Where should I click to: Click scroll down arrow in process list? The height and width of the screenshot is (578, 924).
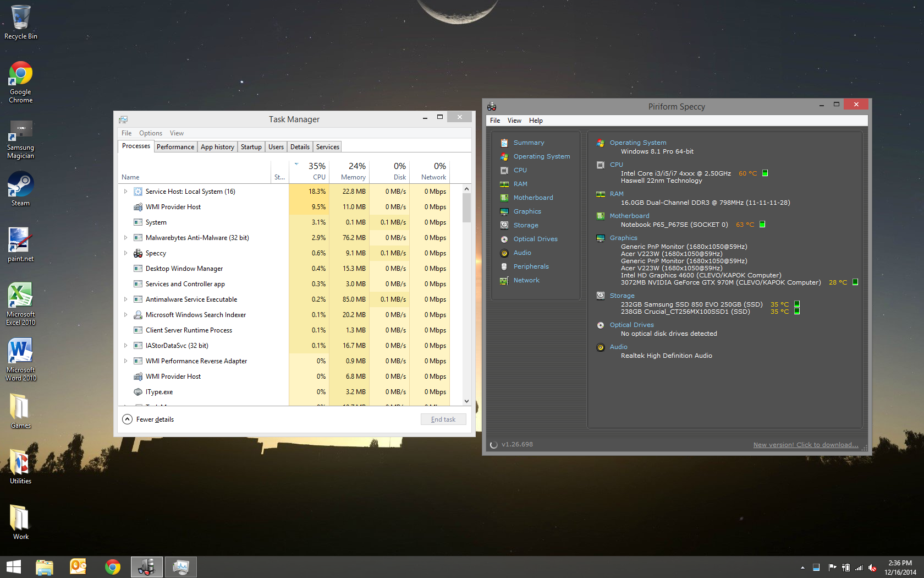point(466,401)
